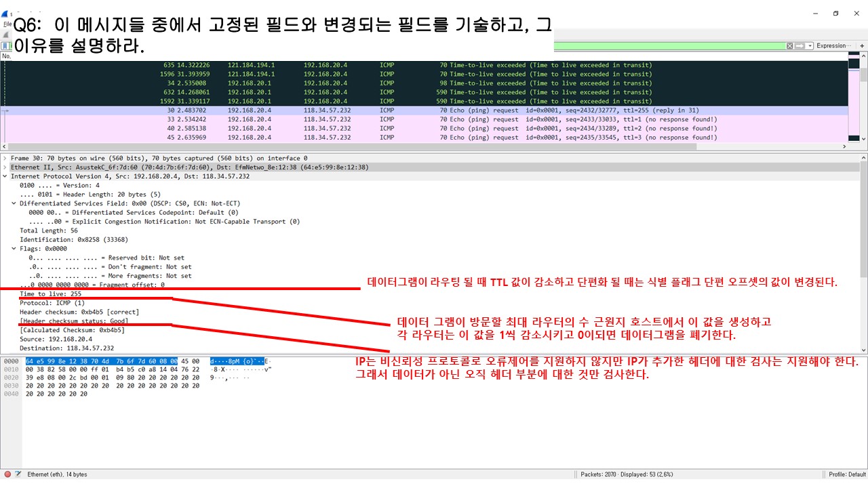Select the Version: 4 field
The width and height of the screenshot is (868, 488).
point(60,185)
